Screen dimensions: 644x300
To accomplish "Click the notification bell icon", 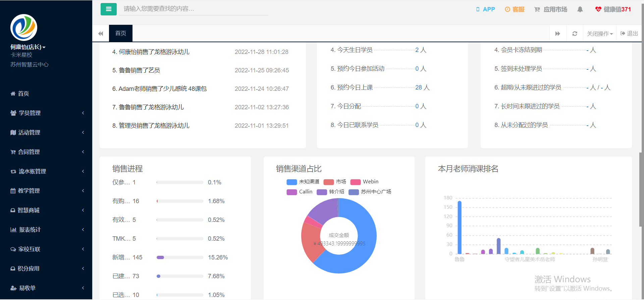I will (x=580, y=9).
